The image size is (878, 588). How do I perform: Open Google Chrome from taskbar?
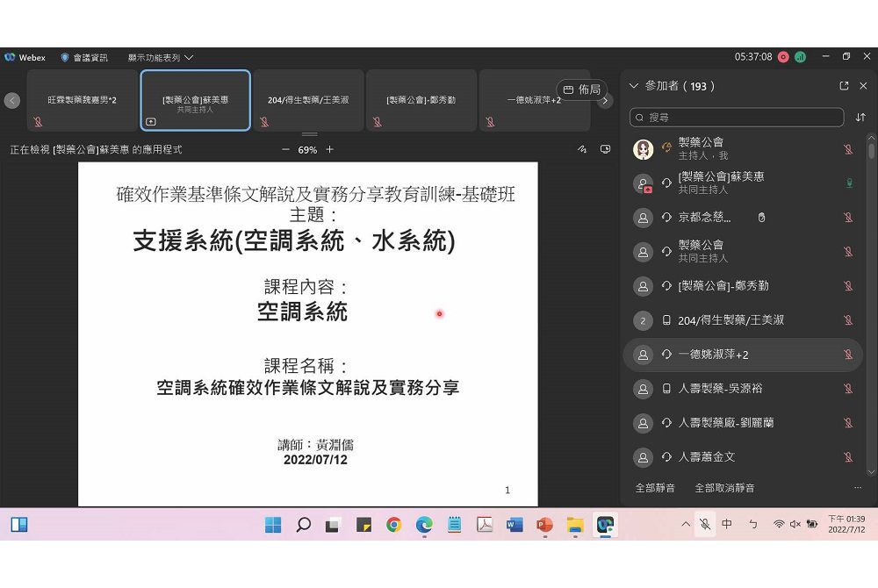[x=394, y=525]
